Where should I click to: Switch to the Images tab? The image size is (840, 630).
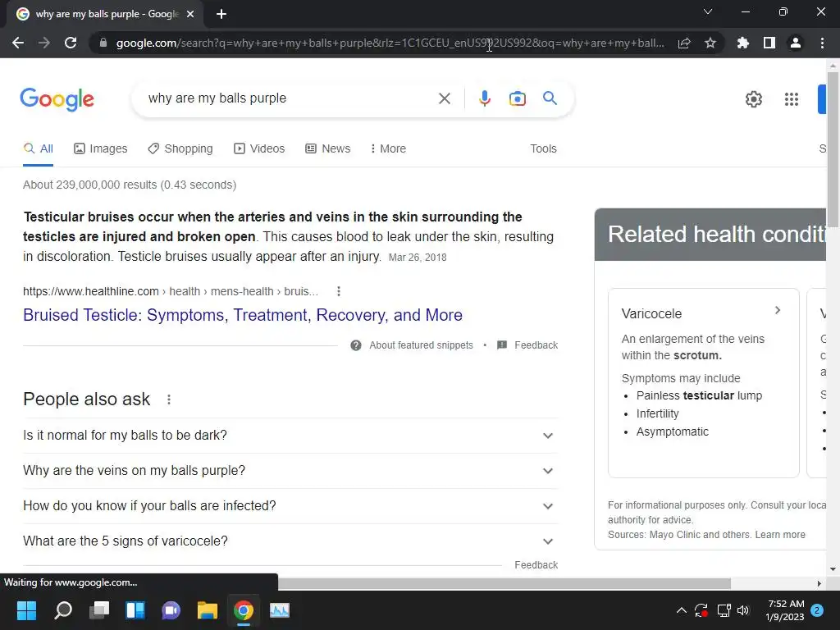click(101, 149)
